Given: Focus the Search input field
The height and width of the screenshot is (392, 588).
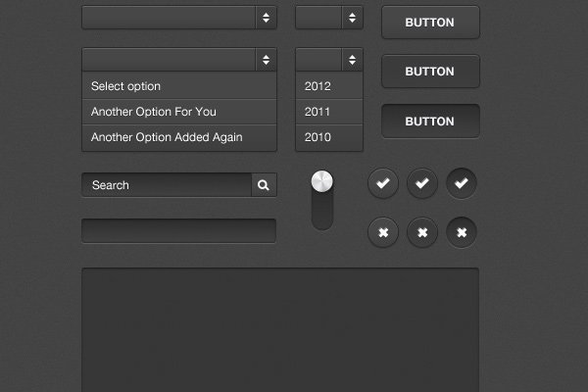Looking at the screenshot, I should pyautogui.click(x=167, y=185).
